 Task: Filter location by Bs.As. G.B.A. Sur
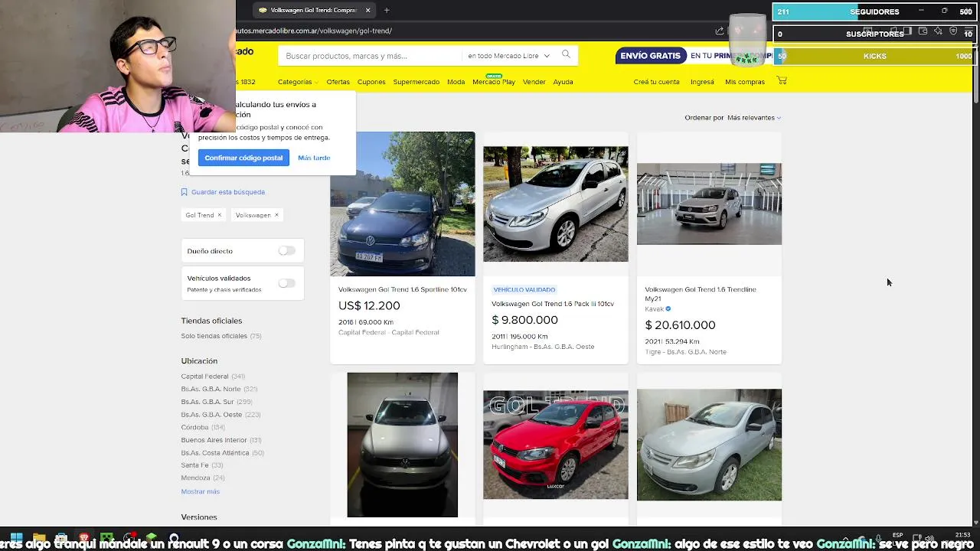tap(217, 402)
